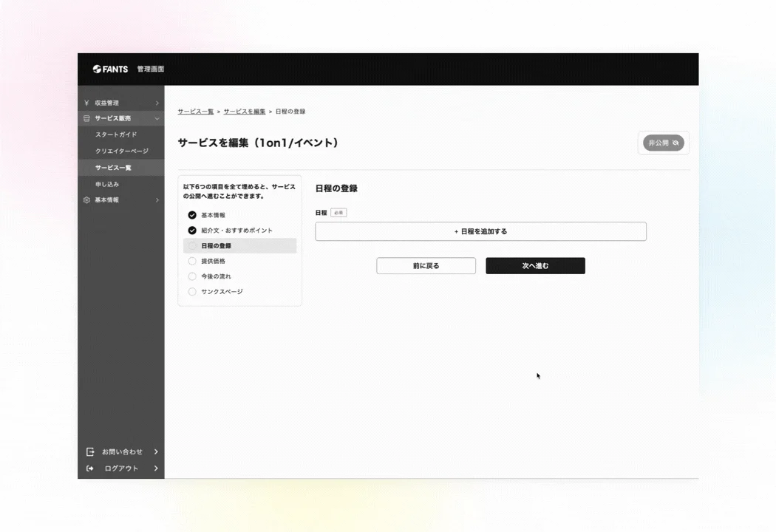Viewport: 776px width, 532px height.
Task: Click the 前に戻る button
Action: (x=426, y=265)
